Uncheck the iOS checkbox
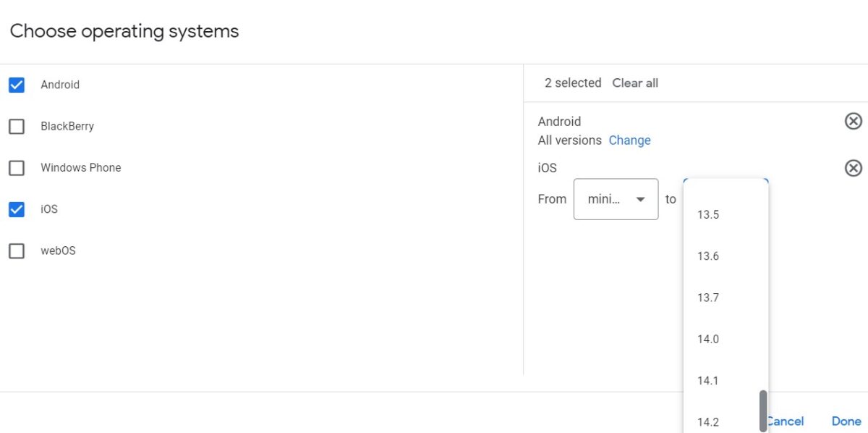 click(17, 209)
